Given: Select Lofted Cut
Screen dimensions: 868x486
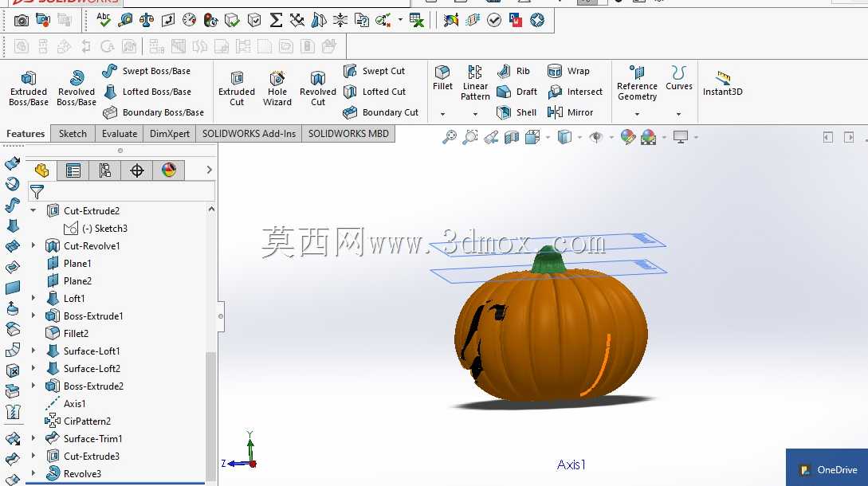Looking at the screenshot, I should coord(374,92).
